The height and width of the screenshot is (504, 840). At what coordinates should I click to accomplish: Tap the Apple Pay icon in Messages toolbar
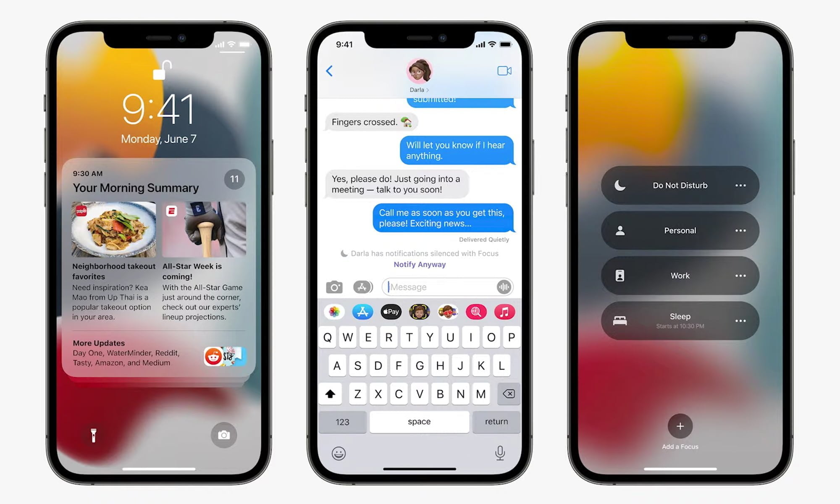[389, 311]
